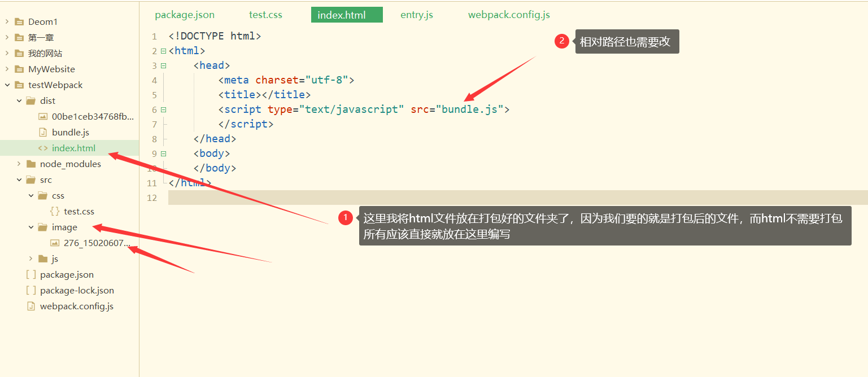
Task: Open the webpack.config.js tab
Action: [509, 15]
